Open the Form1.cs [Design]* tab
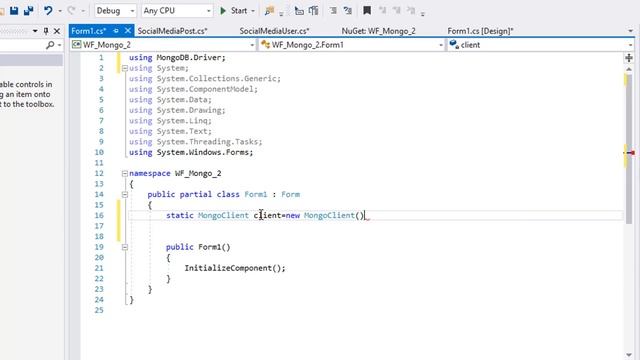Screen dimensions: 640x360 480,31
